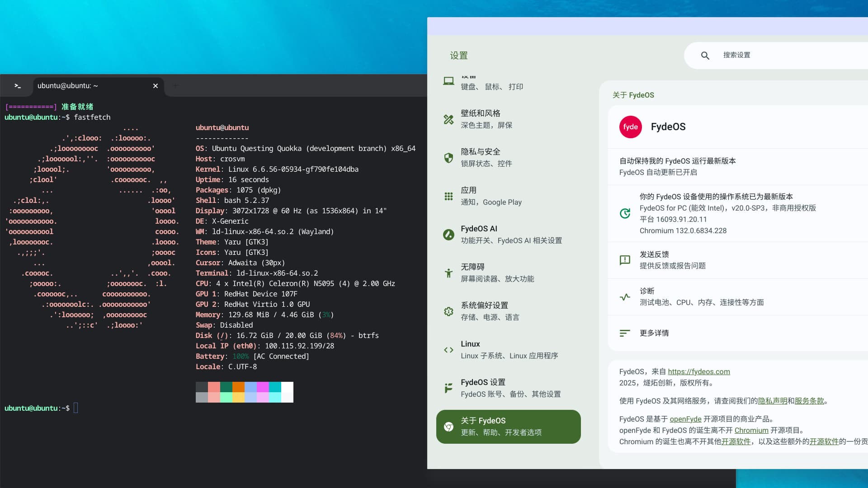868x488 pixels.
Task: Open FydeOS AI settings icon
Action: tap(448, 235)
